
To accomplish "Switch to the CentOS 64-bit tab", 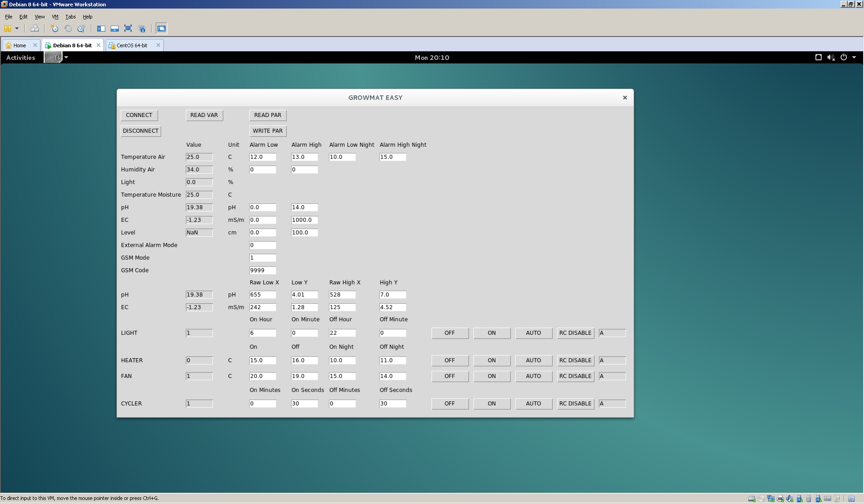I will [132, 45].
